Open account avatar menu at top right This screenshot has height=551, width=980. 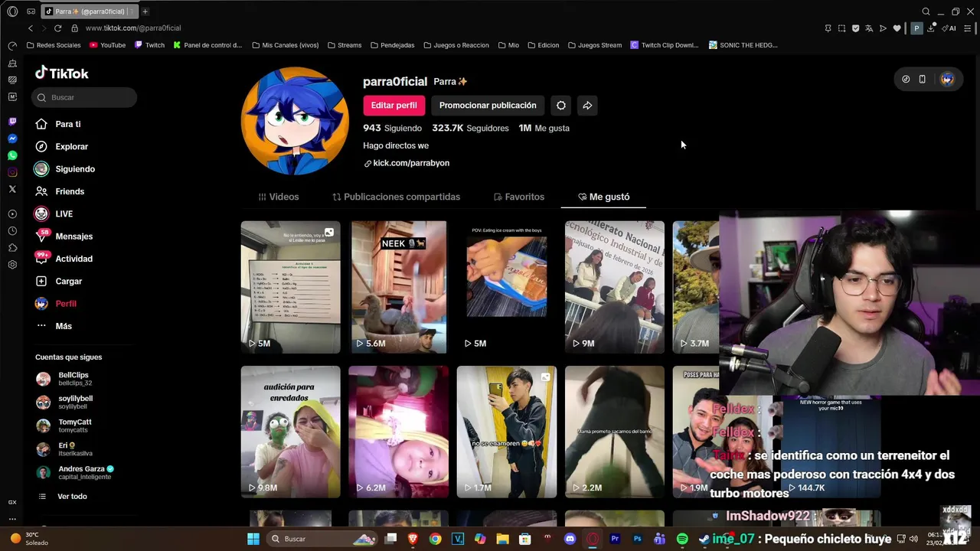point(947,80)
